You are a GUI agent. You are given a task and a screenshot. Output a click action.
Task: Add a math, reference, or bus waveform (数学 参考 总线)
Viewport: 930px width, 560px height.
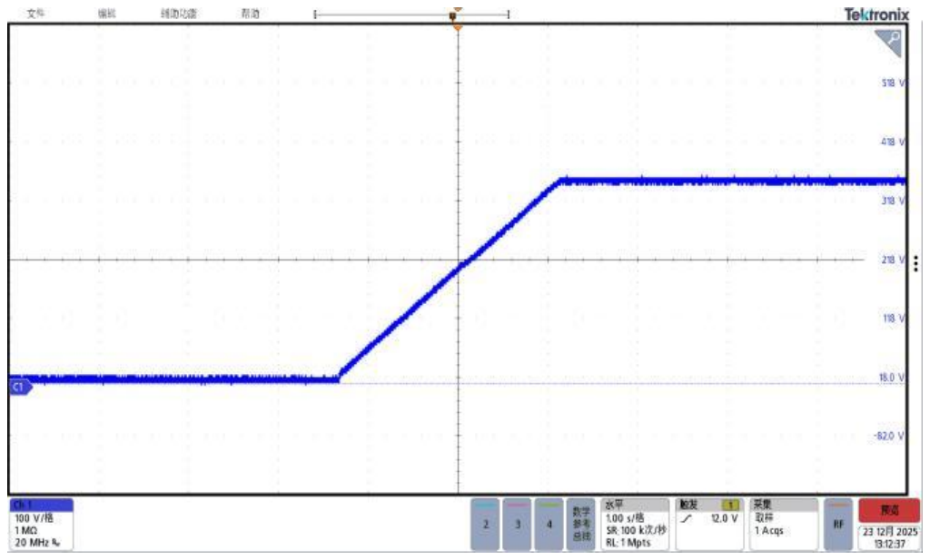coord(580,525)
